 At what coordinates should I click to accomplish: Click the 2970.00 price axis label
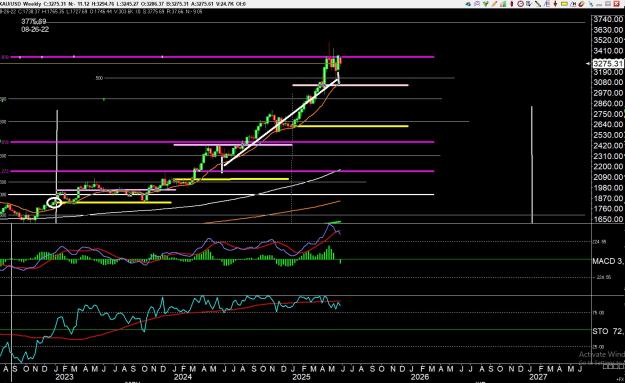[608, 93]
